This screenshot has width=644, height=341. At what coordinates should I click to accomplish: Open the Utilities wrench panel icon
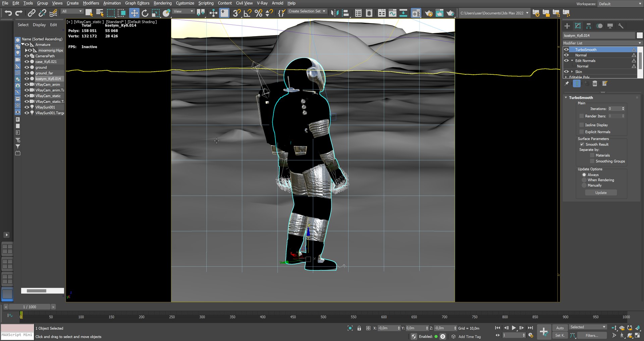[621, 26]
